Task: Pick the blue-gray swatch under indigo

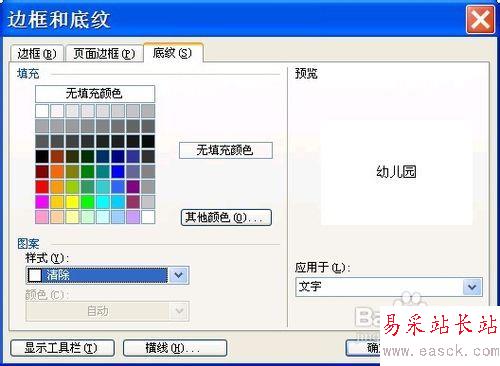Action: point(133,172)
